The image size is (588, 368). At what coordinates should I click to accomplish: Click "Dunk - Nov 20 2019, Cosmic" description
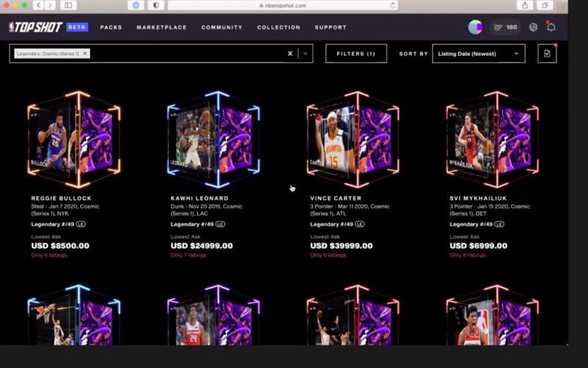(x=207, y=206)
